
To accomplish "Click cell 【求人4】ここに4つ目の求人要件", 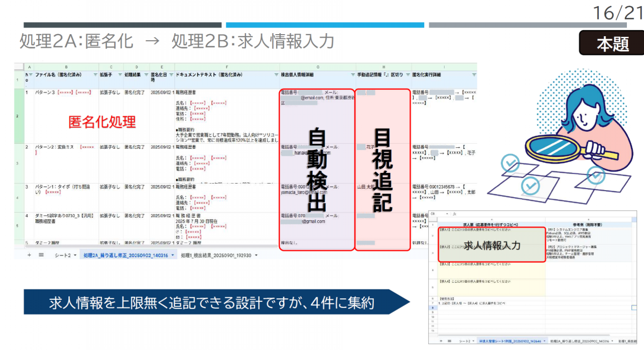I will tap(492, 287).
